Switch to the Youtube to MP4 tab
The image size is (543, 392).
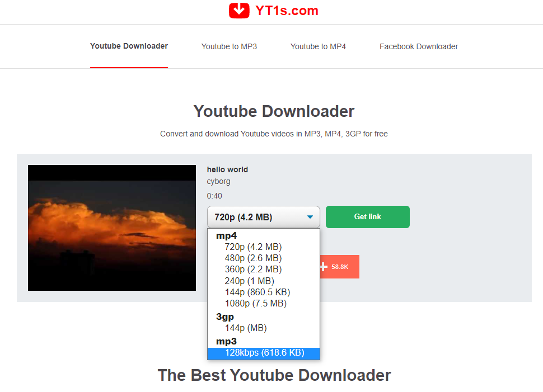(x=318, y=46)
